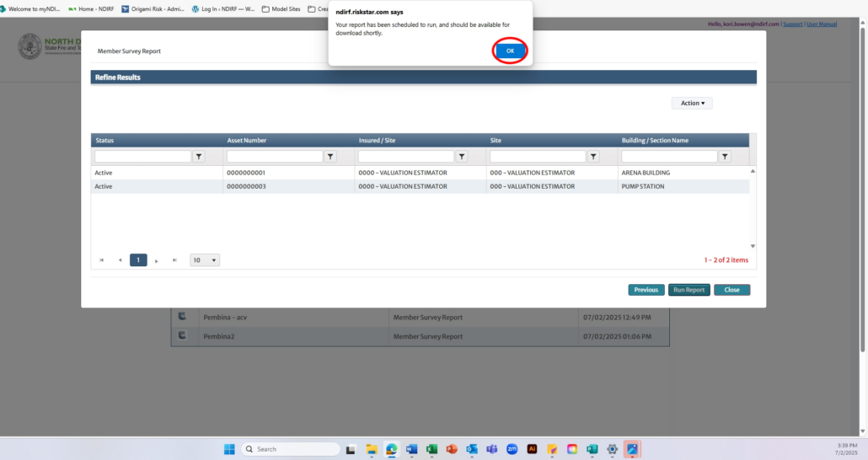Select the ARENA BUILDING row
This screenshot has height=460, width=868.
[420, 173]
